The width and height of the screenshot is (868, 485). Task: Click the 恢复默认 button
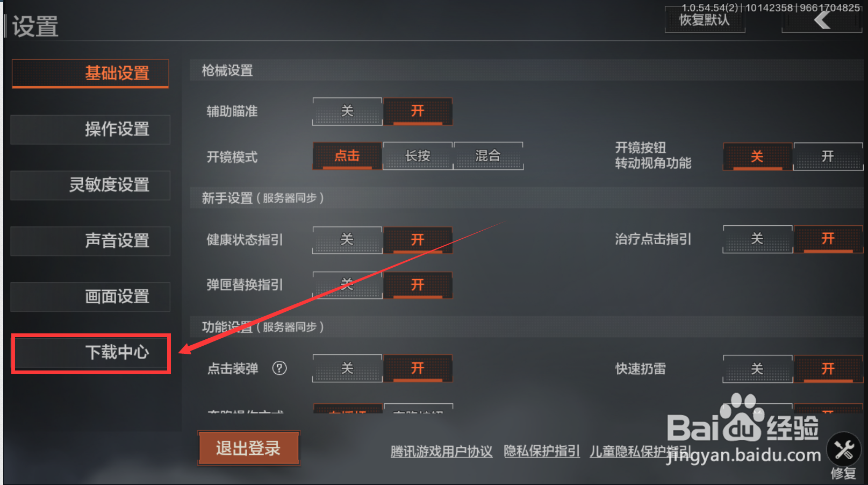[705, 20]
